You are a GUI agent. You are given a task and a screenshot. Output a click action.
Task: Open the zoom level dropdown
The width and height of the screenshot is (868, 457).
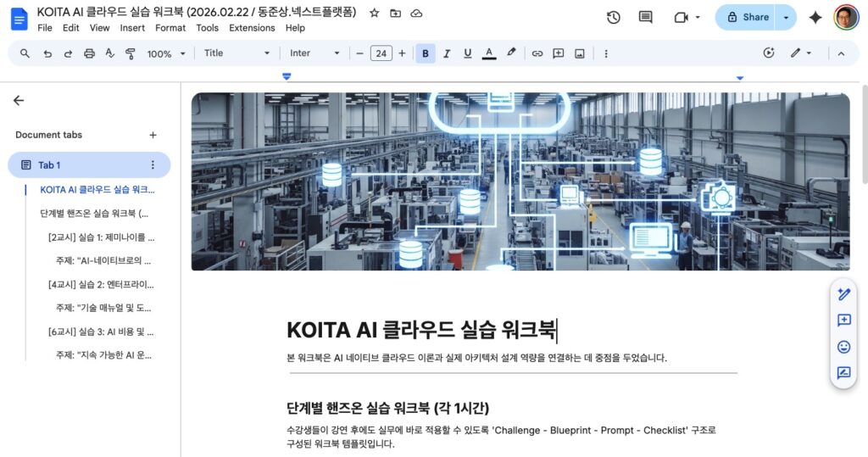pos(165,53)
